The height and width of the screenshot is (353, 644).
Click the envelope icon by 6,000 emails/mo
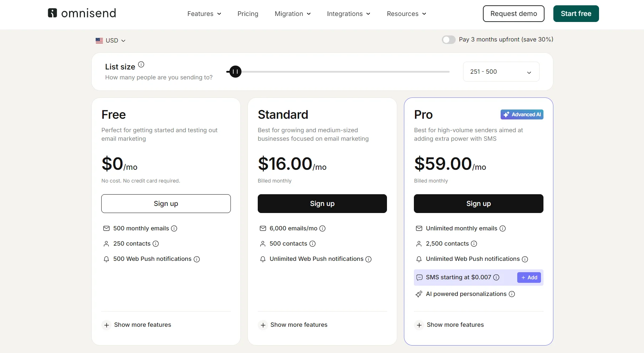point(263,229)
